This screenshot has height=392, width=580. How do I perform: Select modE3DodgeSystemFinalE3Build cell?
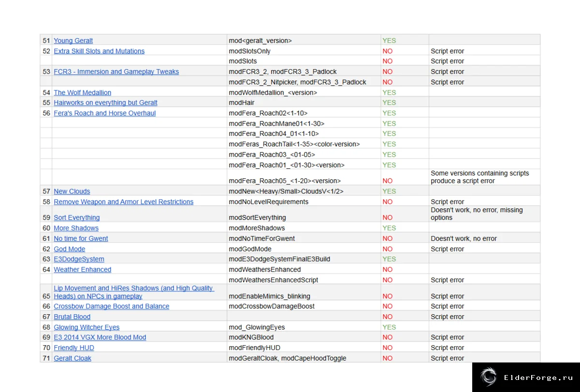304,259
